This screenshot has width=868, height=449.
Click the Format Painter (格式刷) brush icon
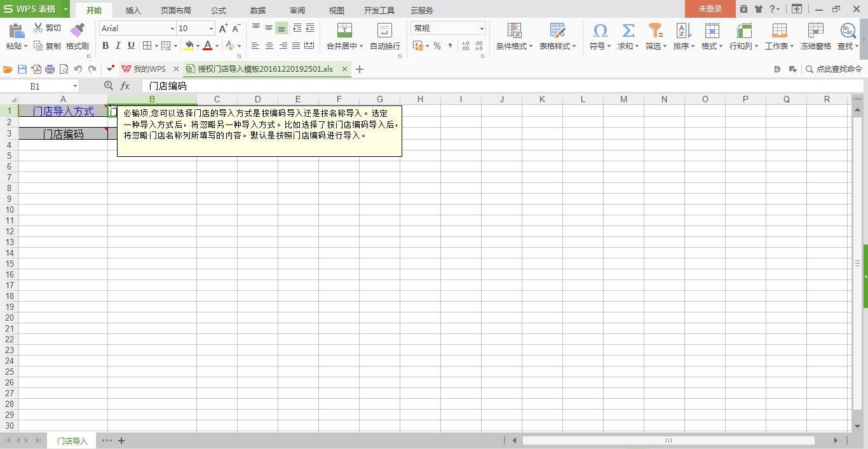coord(77,30)
